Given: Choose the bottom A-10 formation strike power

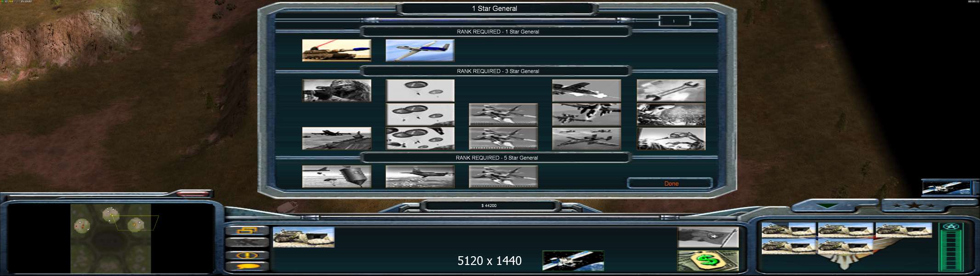Looking at the screenshot, I should click(x=586, y=138).
